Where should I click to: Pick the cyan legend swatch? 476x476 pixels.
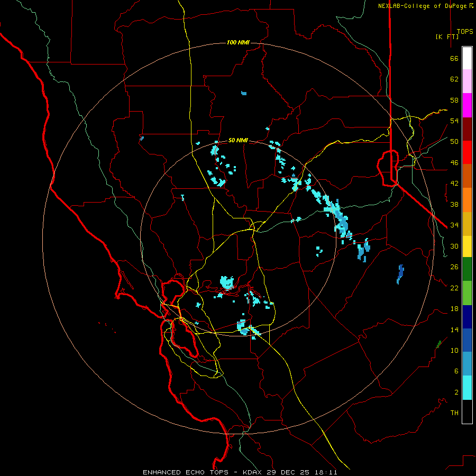pyautogui.click(x=467, y=388)
